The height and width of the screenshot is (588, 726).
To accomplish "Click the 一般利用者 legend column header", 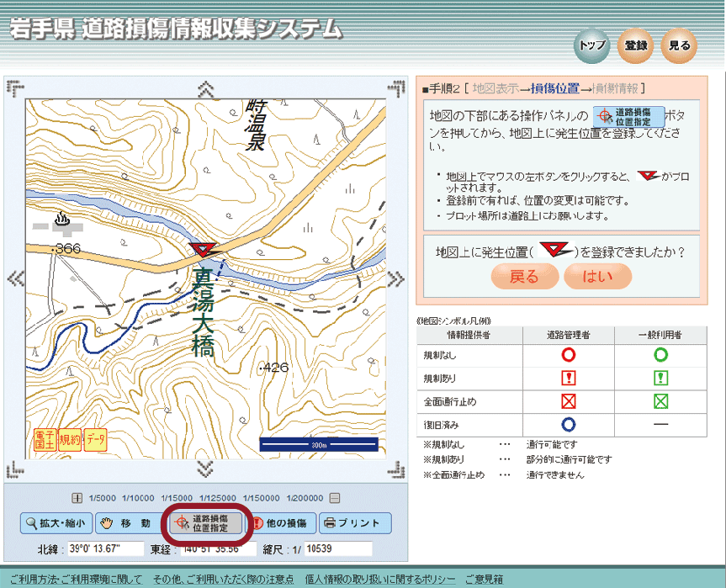I will (x=660, y=335).
